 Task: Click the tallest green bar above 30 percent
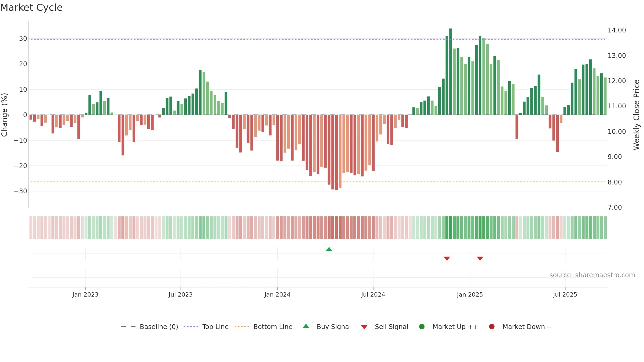click(451, 72)
